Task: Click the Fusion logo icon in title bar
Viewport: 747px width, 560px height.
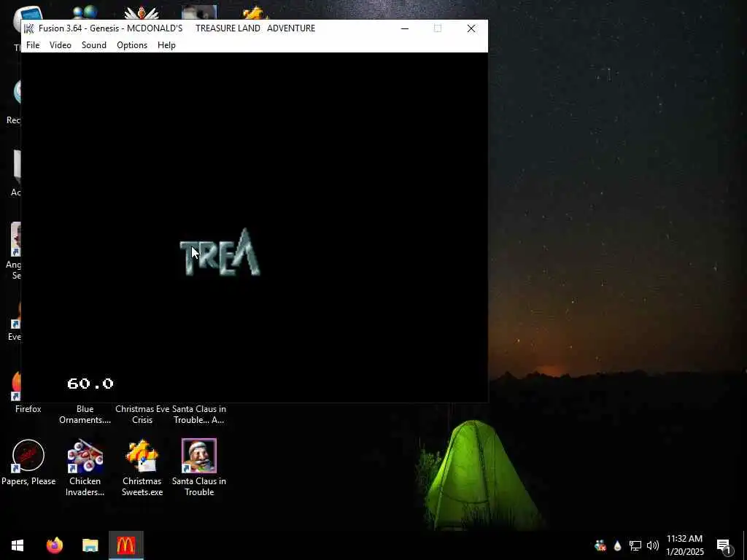Action: [x=29, y=28]
